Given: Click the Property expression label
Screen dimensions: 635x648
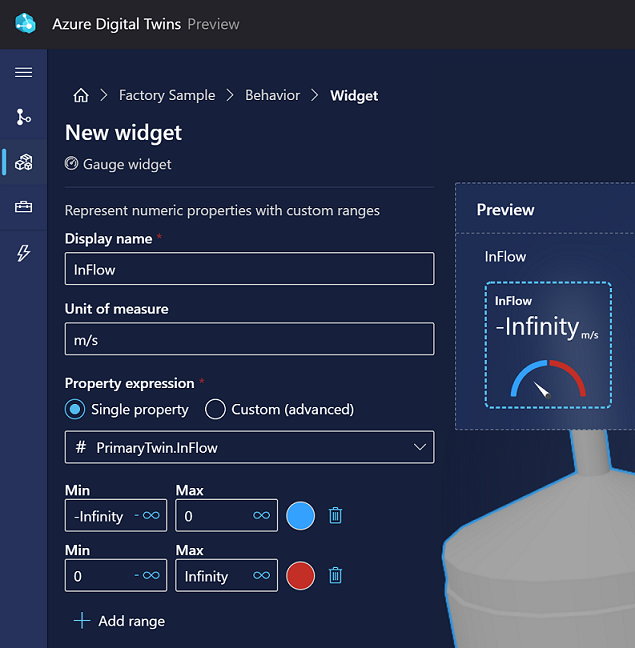Looking at the screenshot, I should 129,383.
